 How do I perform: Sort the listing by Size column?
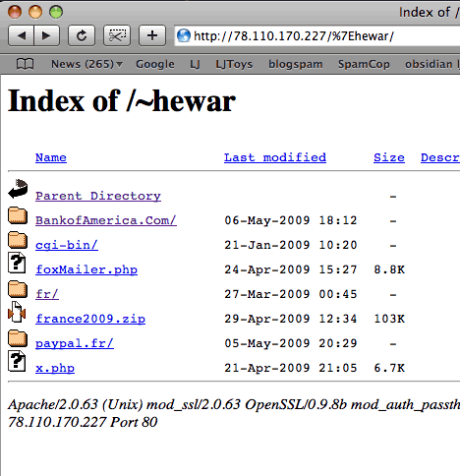(x=389, y=157)
